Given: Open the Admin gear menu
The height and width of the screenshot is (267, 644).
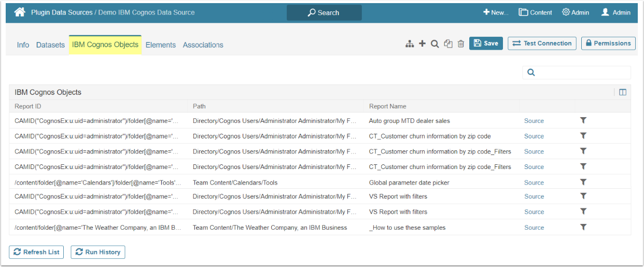Looking at the screenshot, I should pos(576,12).
